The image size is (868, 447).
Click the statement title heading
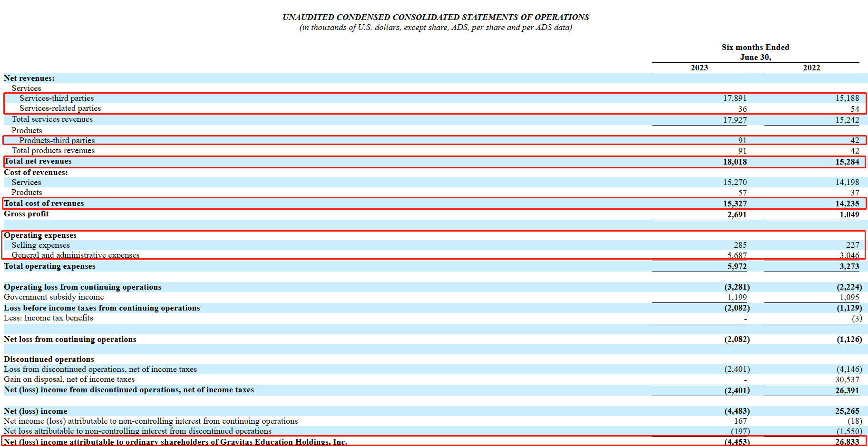(436, 17)
